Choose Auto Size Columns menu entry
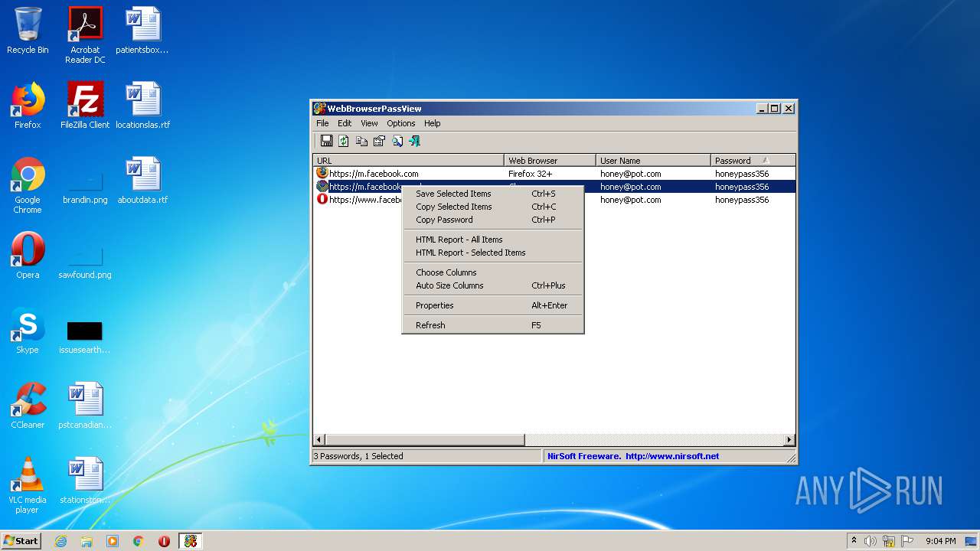Screen dimensions: 980x551 [x=493, y=285]
